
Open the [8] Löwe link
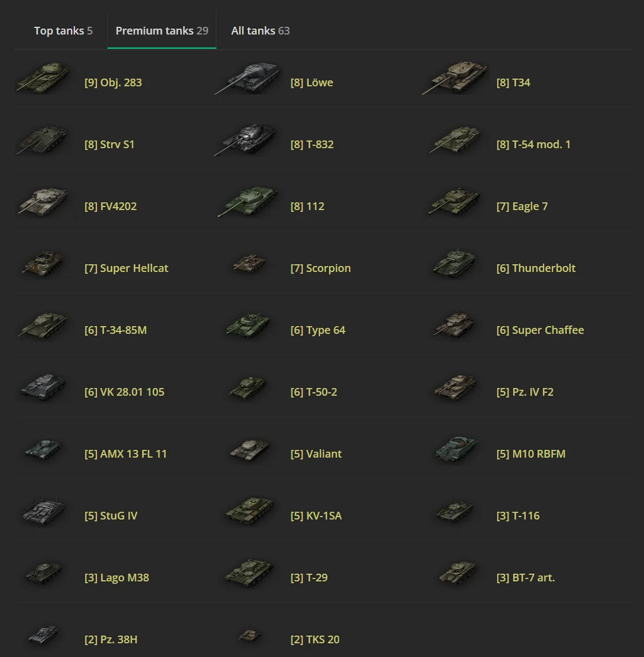click(312, 83)
